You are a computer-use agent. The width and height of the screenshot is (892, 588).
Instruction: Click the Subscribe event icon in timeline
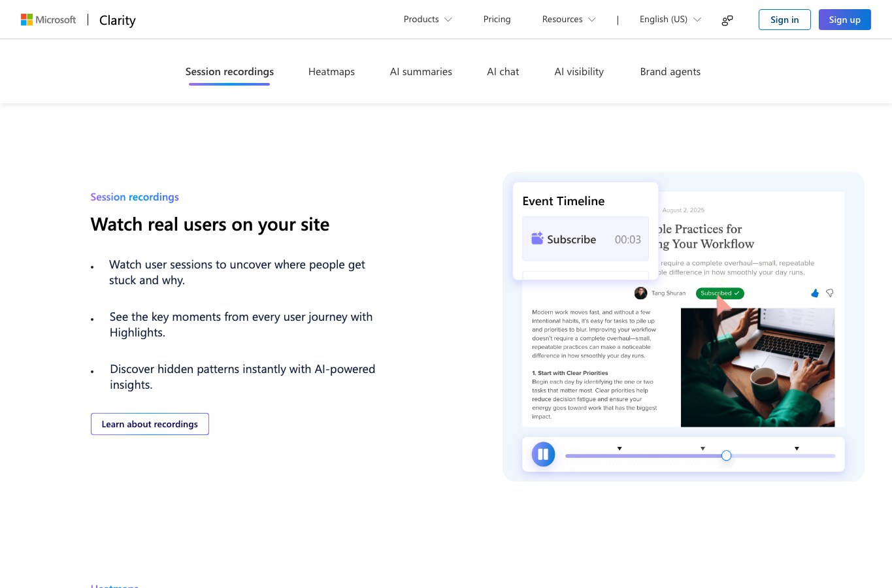(x=537, y=238)
